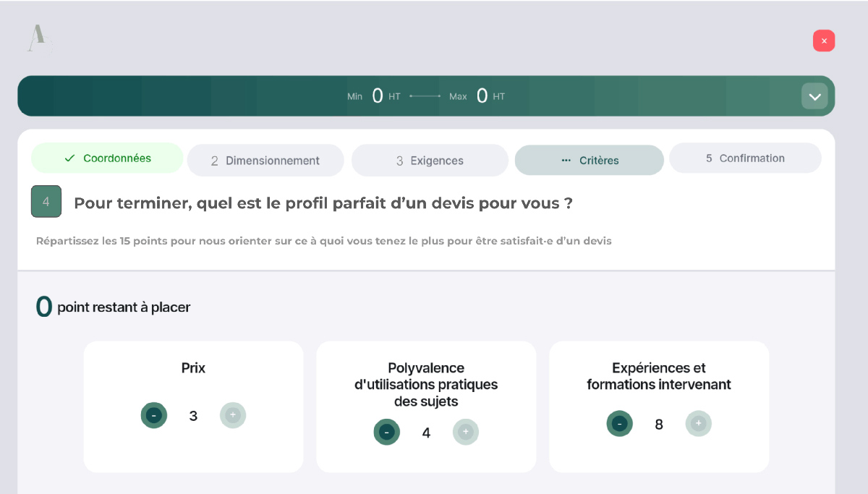This screenshot has height=494, width=868.
Task: Remove a point from Polyvalence d'utilisations pratiques
Action: click(387, 433)
